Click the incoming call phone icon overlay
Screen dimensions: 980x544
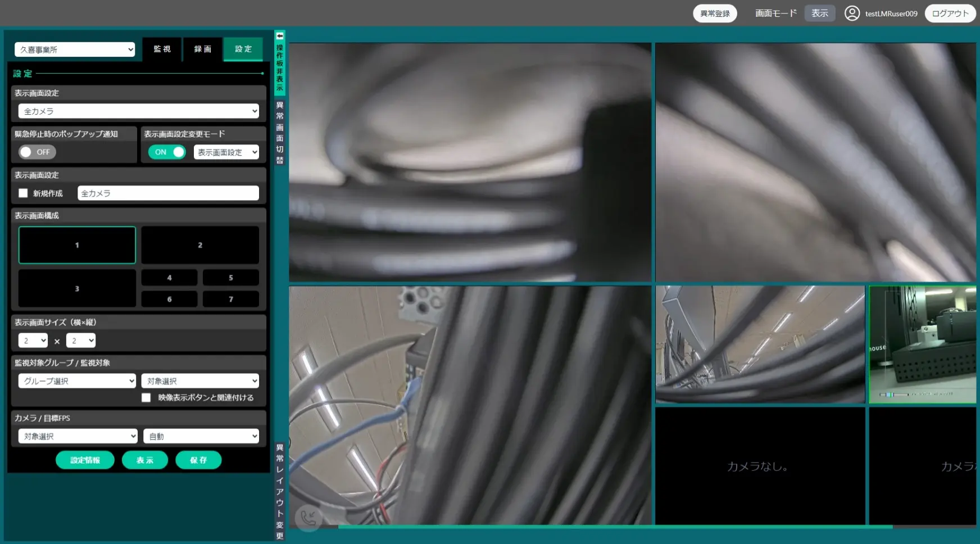(x=308, y=519)
